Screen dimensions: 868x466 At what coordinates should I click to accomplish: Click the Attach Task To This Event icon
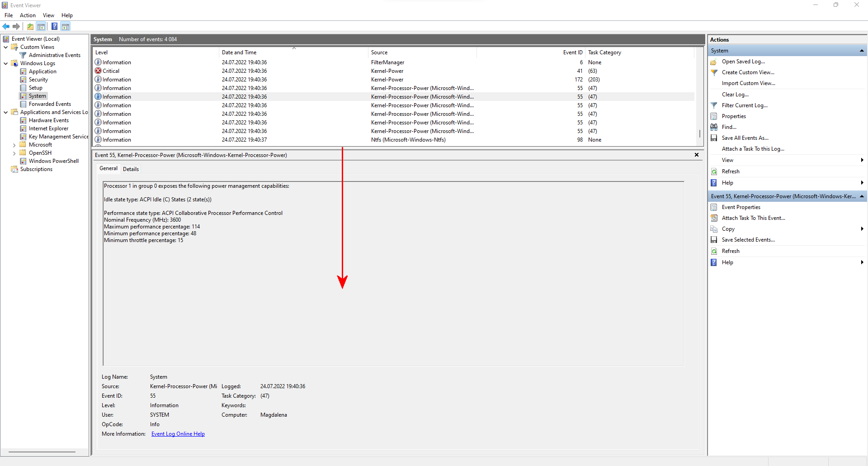coord(714,218)
